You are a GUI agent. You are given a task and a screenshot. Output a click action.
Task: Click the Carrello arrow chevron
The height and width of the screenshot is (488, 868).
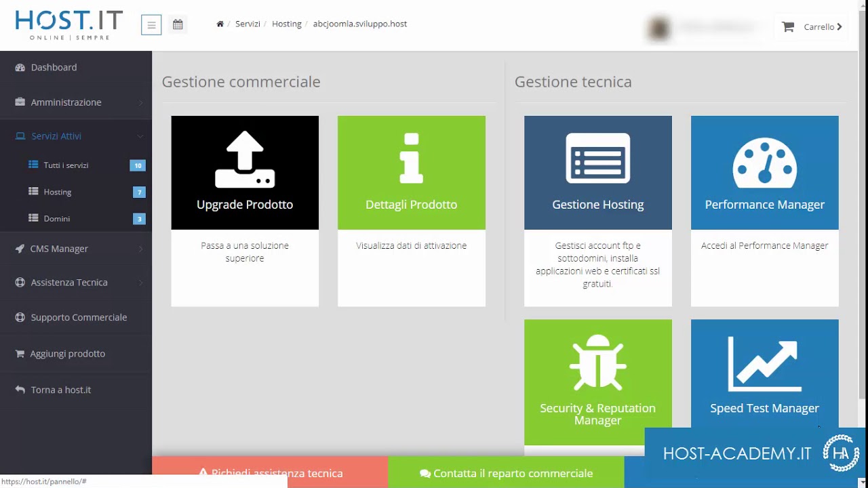pos(840,27)
